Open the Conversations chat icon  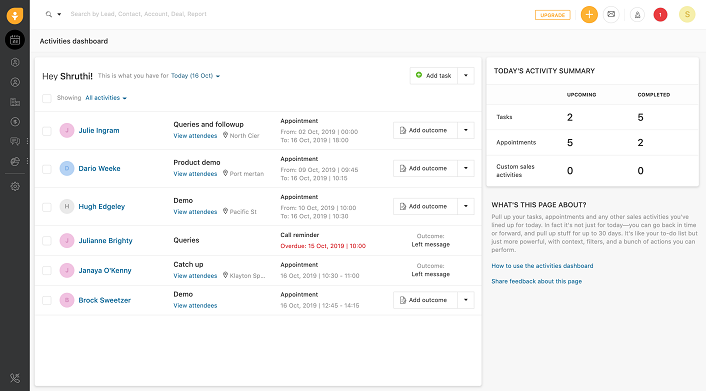[15, 141]
